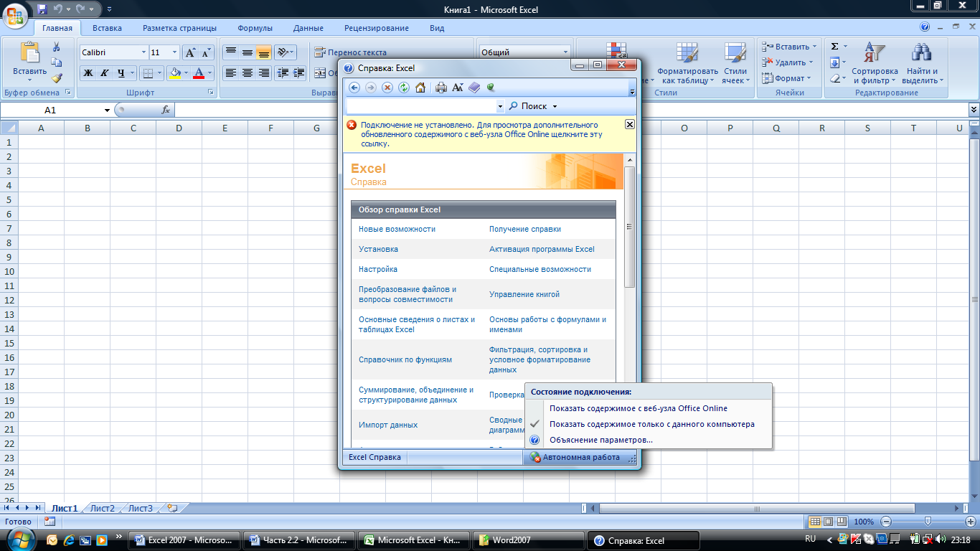Click the Save icon in quick access toolbar
This screenshot has width=980, height=551.
(42, 9)
